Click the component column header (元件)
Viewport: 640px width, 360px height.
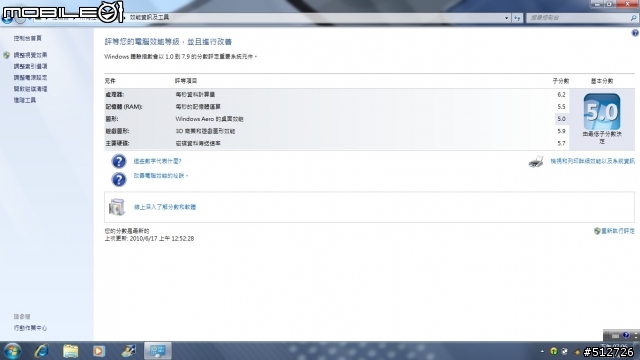(110, 81)
